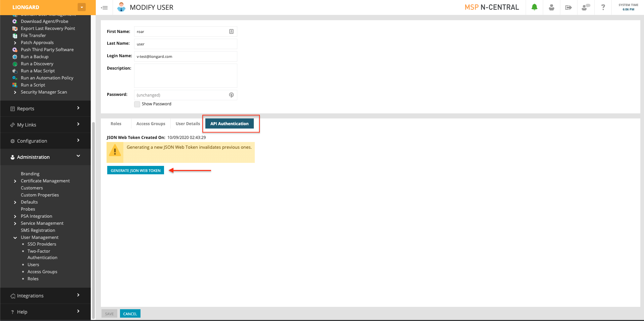Screen dimensions: 644x321
Task: Open Two-Factor Authentication link
Action: (x=42, y=254)
